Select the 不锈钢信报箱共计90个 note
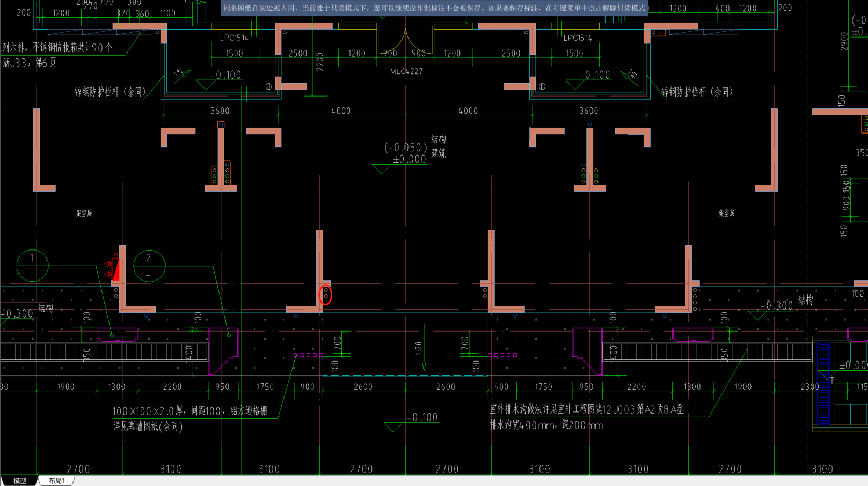Viewport: 868px width, 486px height. pos(56,47)
